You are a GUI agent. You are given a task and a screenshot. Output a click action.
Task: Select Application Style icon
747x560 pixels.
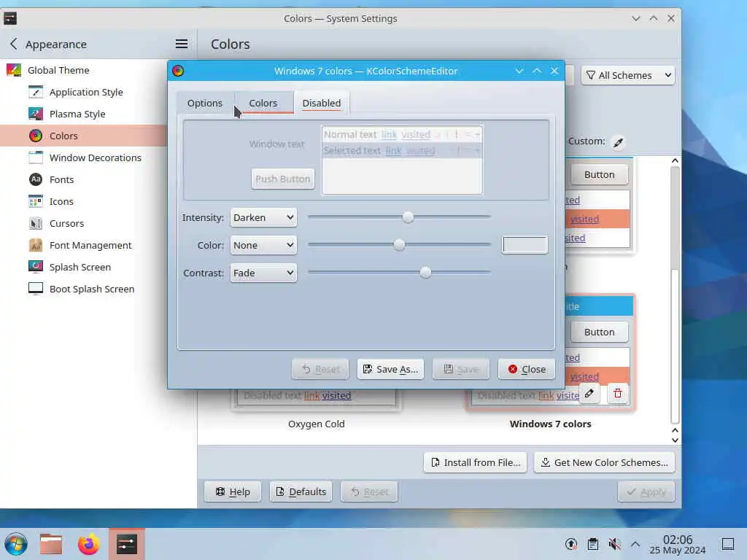pos(36,92)
